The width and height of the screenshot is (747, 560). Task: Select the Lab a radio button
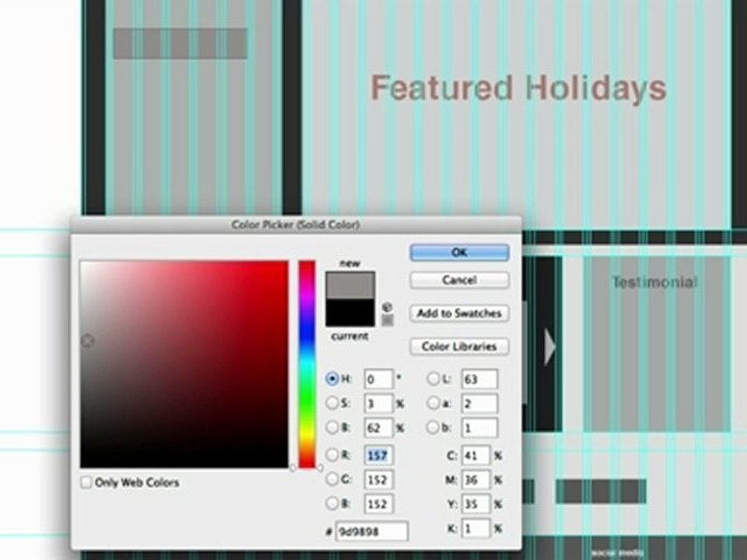pos(433,404)
